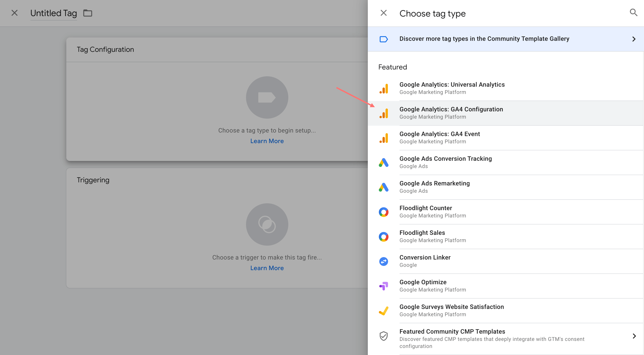The width and height of the screenshot is (644, 355).
Task: Close the Untitled Tag editor
Action: coord(15,13)
